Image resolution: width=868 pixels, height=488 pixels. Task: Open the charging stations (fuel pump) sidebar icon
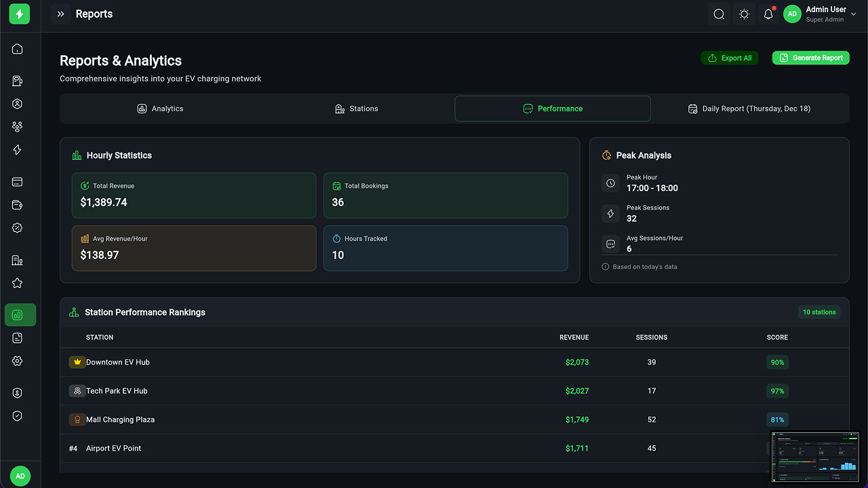(18, 81)
